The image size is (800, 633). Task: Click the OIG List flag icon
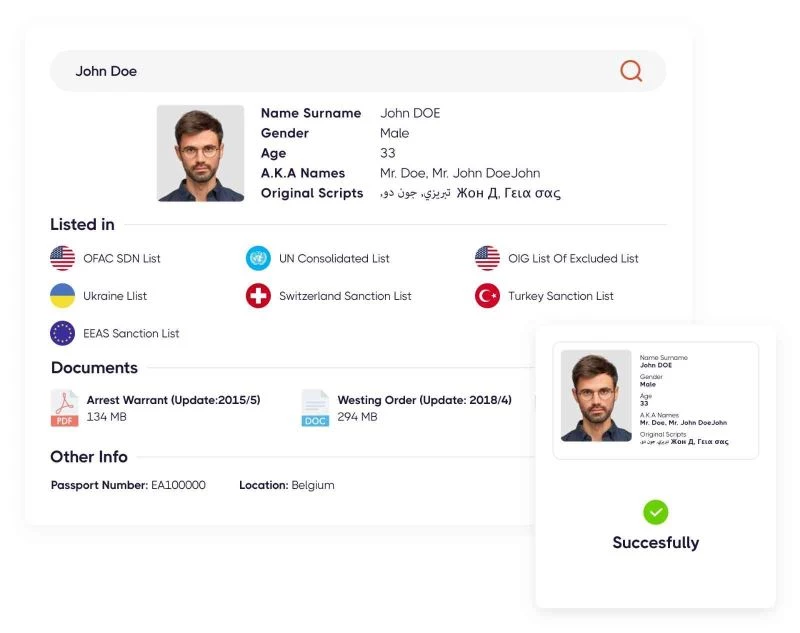point(487,258)
